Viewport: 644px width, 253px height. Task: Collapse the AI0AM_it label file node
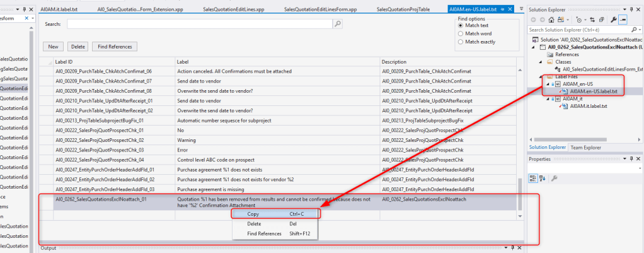(x=547, y=98)
